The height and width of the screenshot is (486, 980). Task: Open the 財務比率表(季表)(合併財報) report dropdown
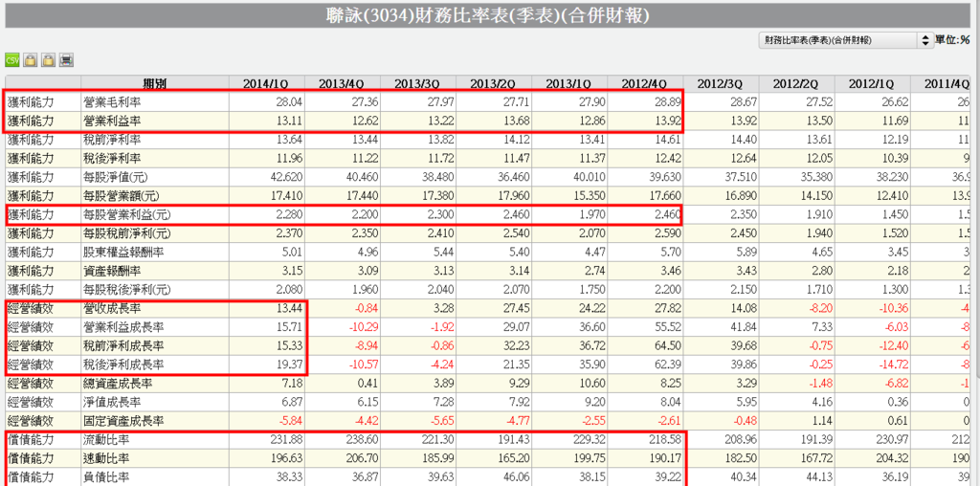click(846, 40)
